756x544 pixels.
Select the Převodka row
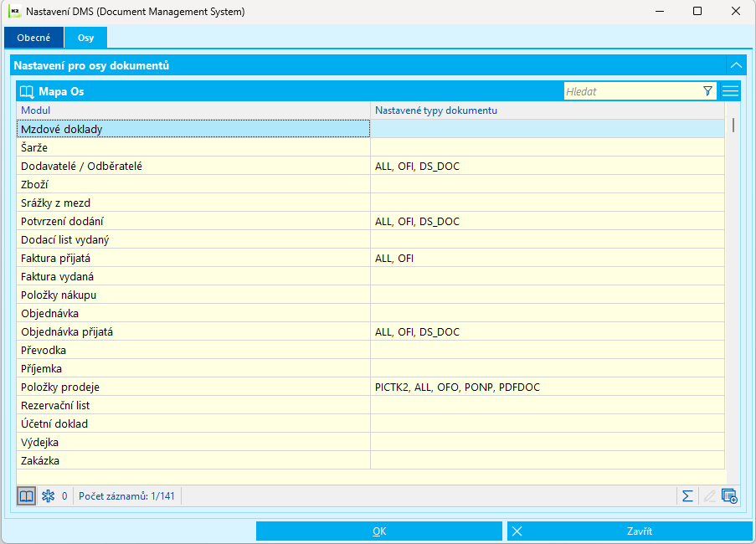370,350
